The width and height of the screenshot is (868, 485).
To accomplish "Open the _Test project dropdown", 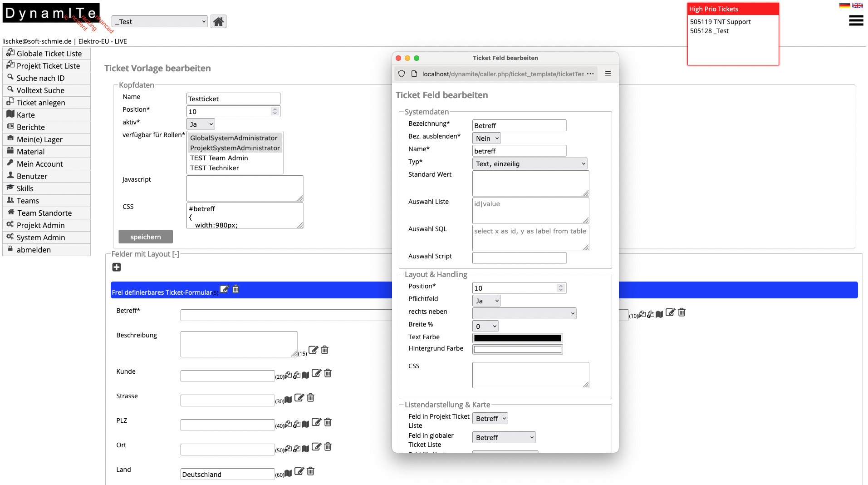I will click(x=159, y=21).
